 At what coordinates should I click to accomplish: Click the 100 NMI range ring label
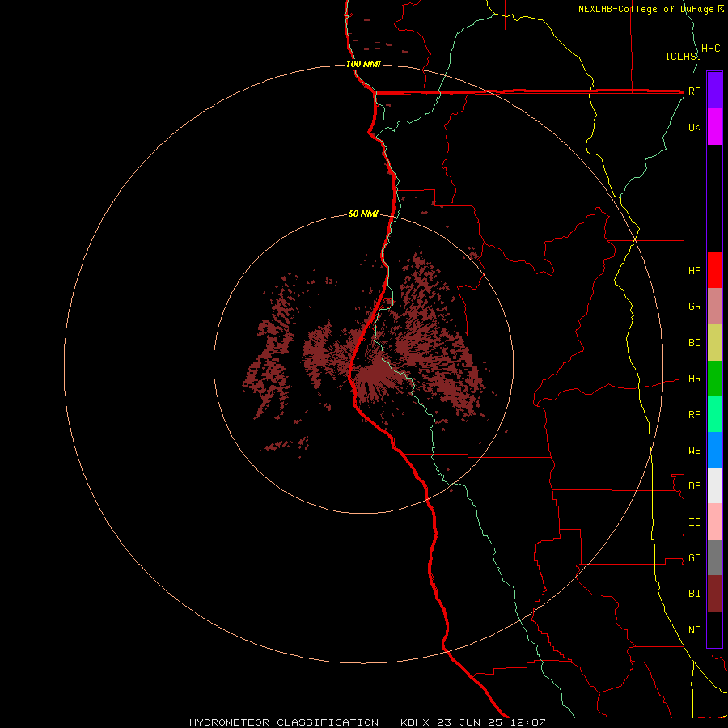[363, 64]
